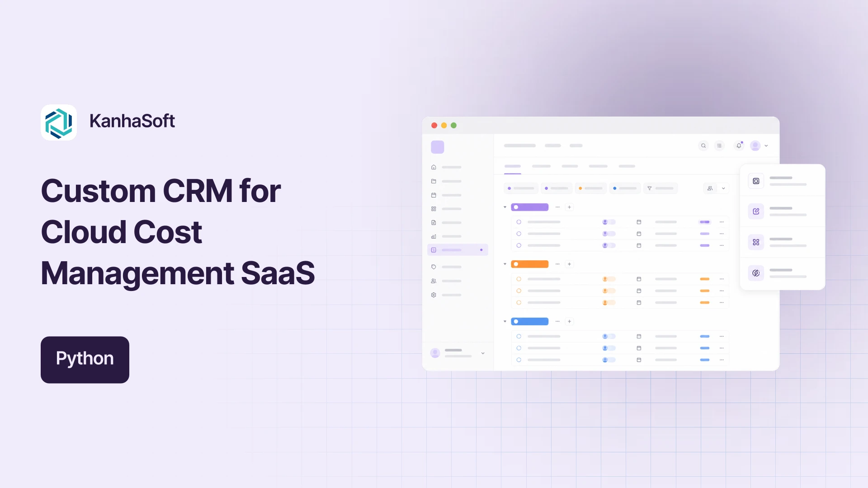Open the three-dots menu of the orange group
Screen dimensions: 868x488
point(557,264)
